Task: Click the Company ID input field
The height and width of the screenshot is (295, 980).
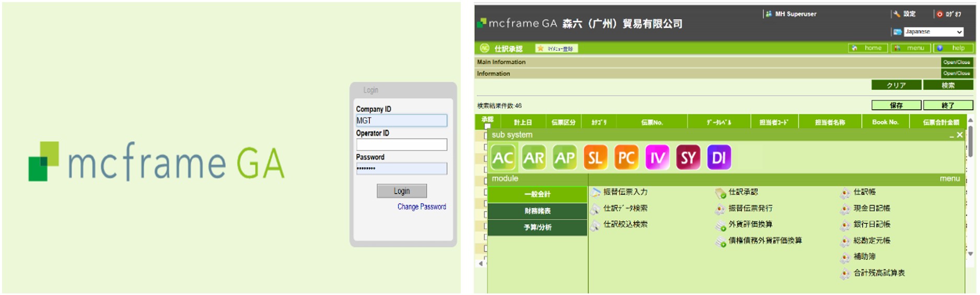Action: [402, 120]
